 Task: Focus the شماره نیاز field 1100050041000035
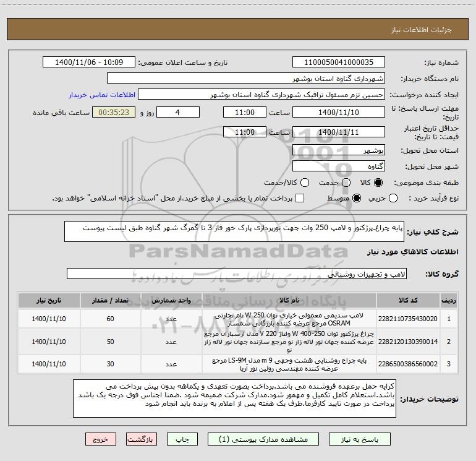click(339, 62)
